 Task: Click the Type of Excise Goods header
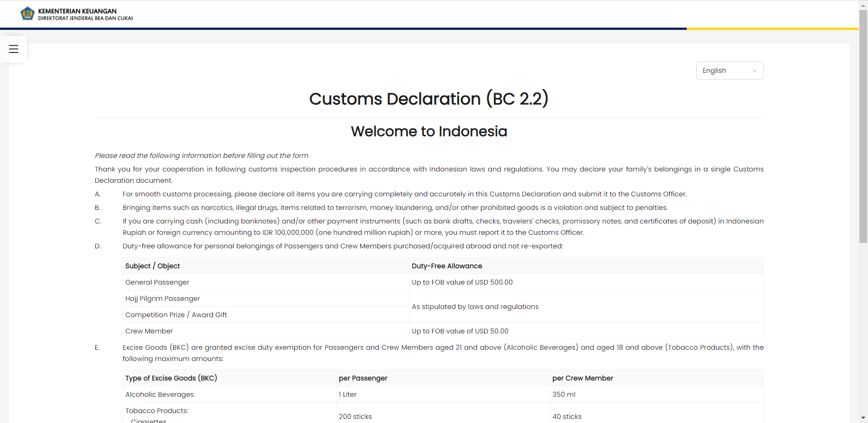point(171,378)
